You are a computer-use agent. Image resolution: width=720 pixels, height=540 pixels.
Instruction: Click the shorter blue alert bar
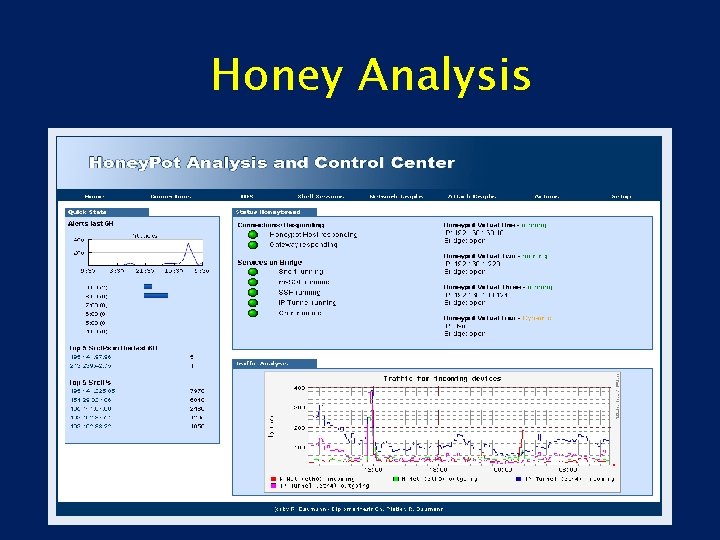[148, 287]
